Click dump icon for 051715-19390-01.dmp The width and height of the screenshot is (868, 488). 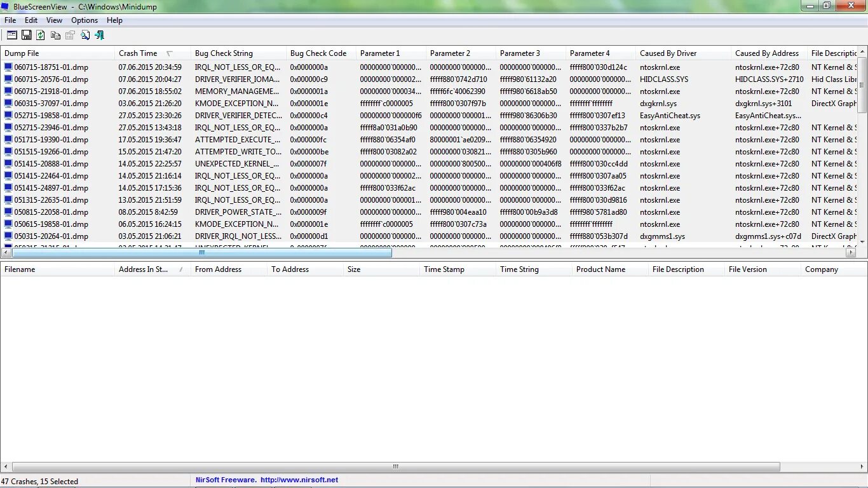pyautogui.click(x=8, y=139)
